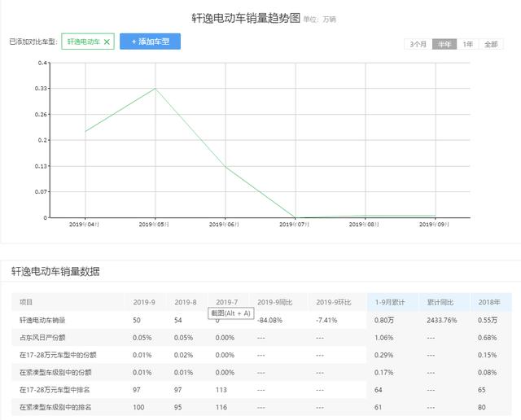The height and width of the screenshot is (420, 521).
Task: Click the 1.06% cumulative share value
Action: click(383, 338)
